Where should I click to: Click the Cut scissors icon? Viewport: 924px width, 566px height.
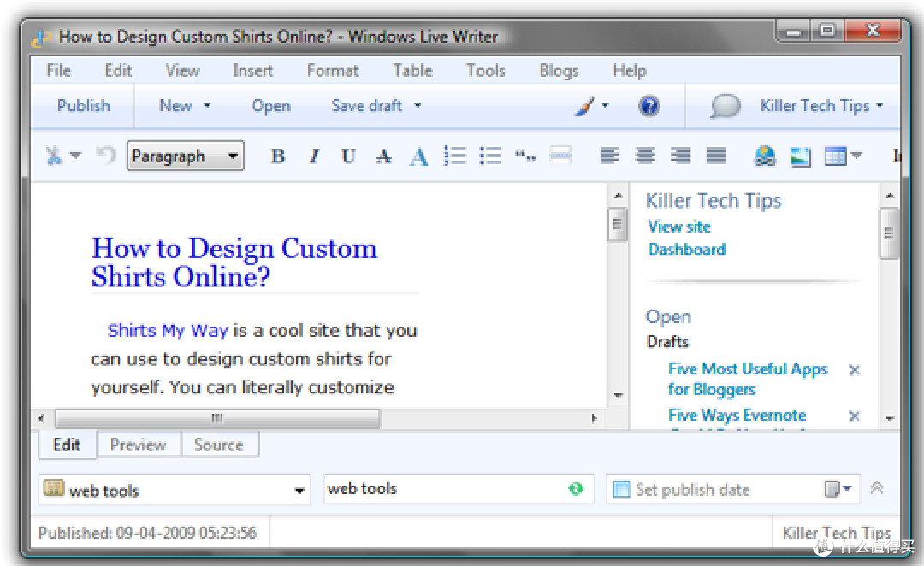pos(54,156)
